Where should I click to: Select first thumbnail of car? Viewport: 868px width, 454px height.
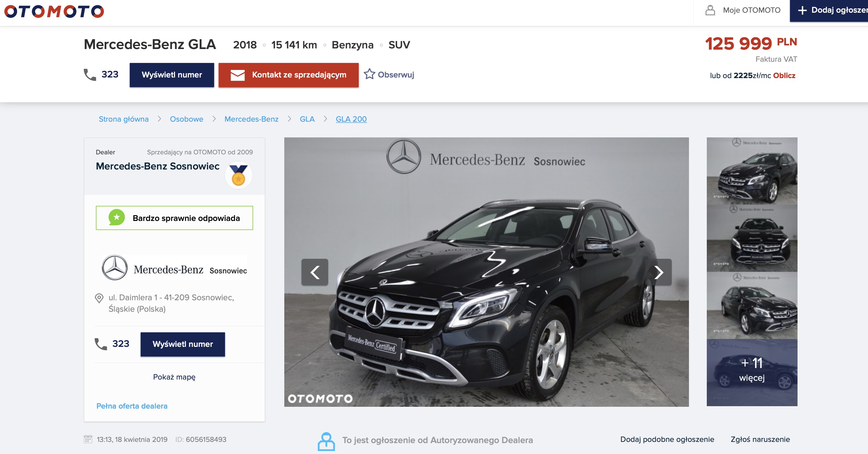(752, 171)
